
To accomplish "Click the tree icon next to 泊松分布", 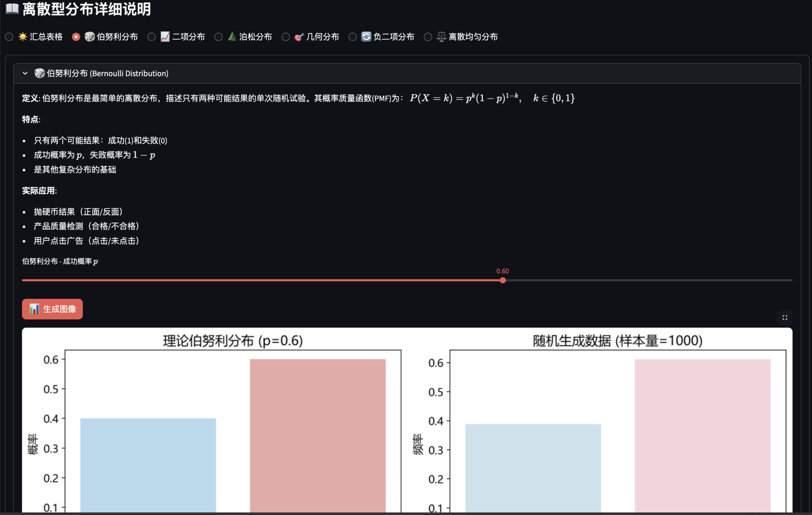I will pos(232,37).
